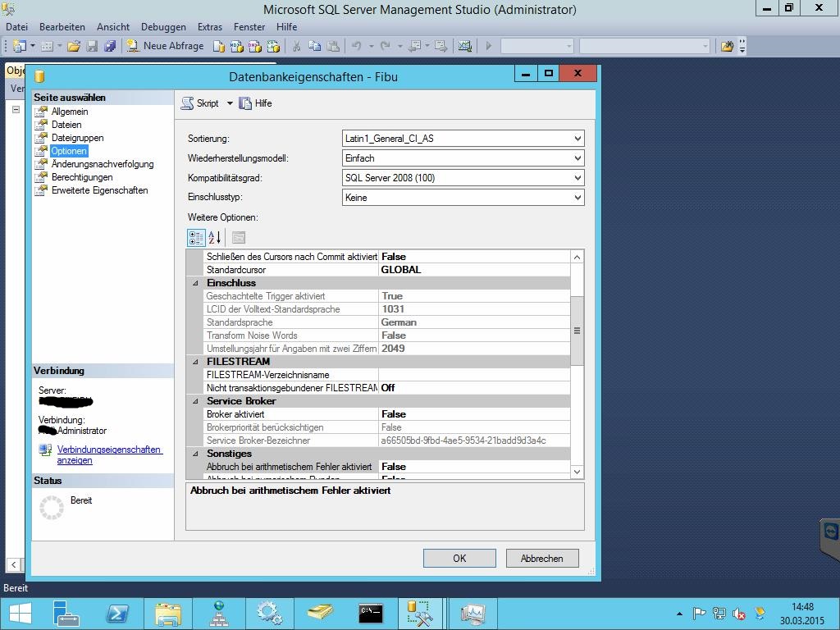840x630 pixels.
Task: Select the Berechtigungen page
Action: coord(82,177)
